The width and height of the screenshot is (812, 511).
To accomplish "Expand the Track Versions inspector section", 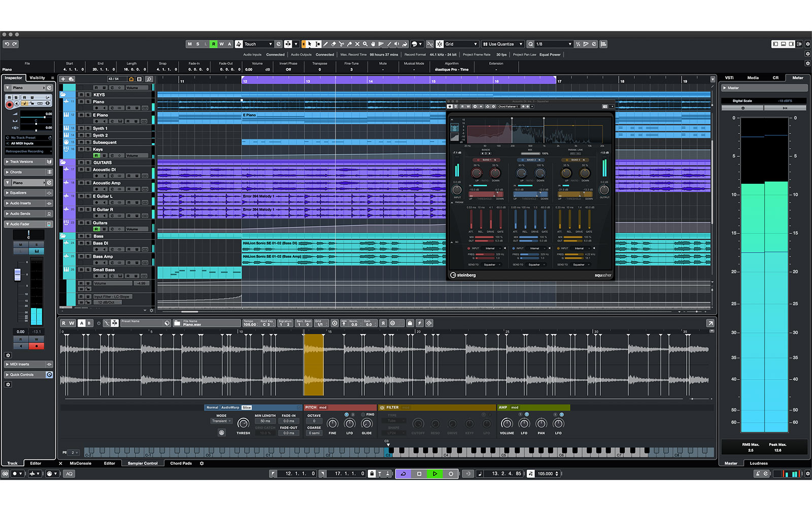I will [28, 162].
